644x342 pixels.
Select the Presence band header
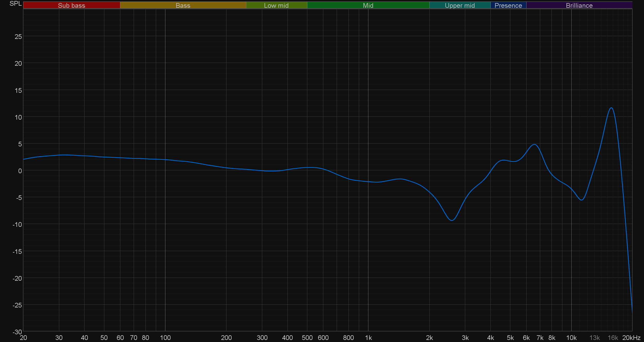point(508,5)
